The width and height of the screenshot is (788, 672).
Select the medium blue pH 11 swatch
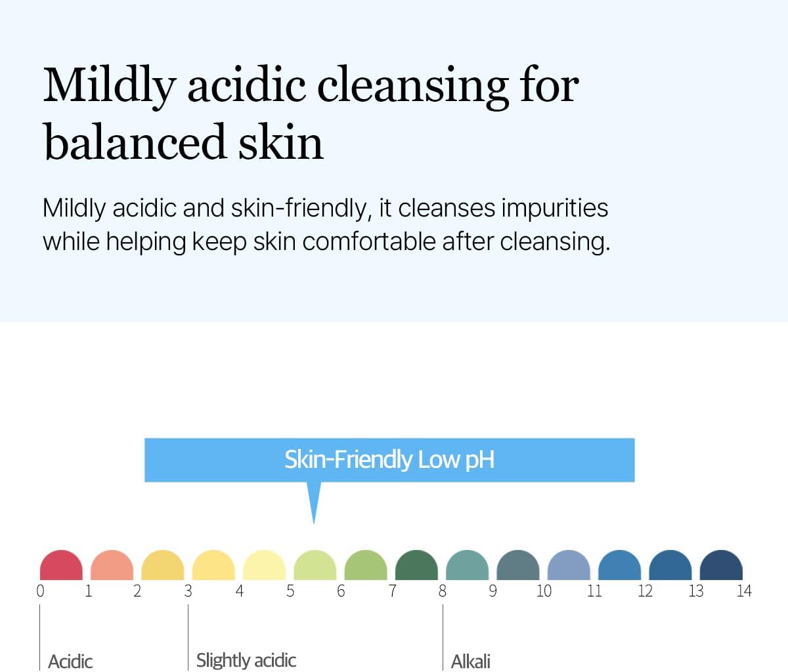tap(620, 565)
